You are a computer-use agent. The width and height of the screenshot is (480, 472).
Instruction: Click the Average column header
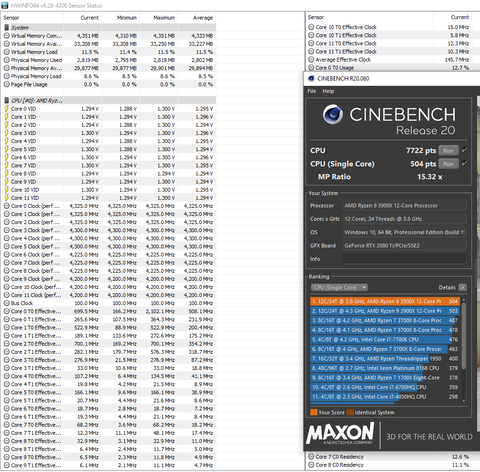(x=203, y=18)
